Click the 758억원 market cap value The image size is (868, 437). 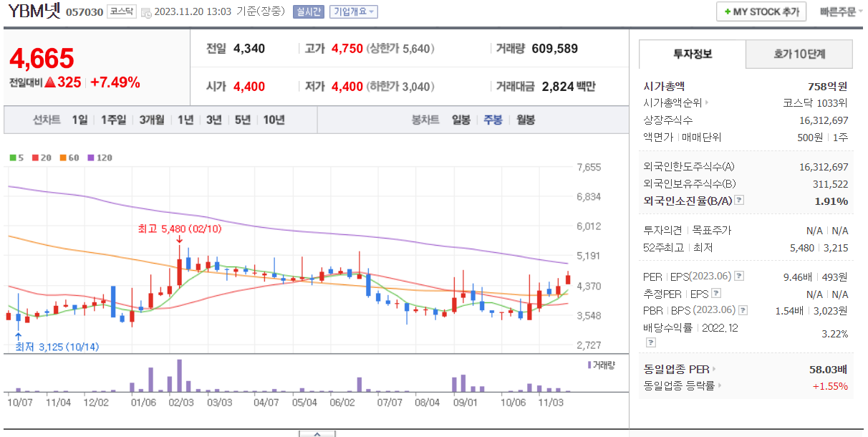coord(827,86)
